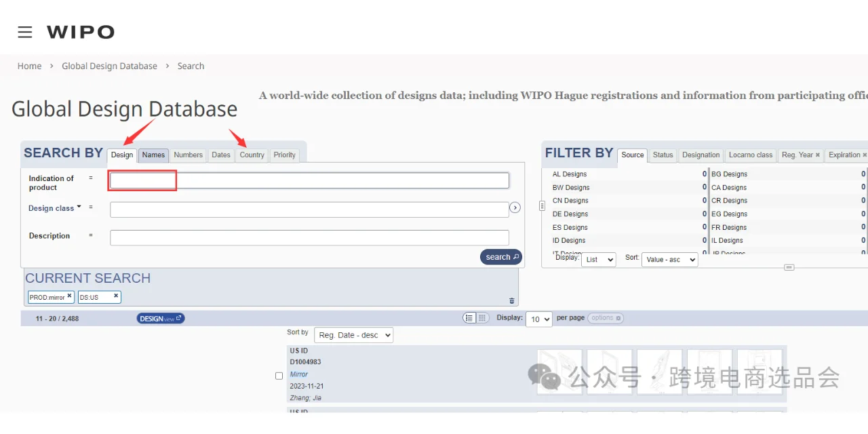868x434 pixels.
Task: Click the 2023-11-21 registration date
Action: coord(307,386)
